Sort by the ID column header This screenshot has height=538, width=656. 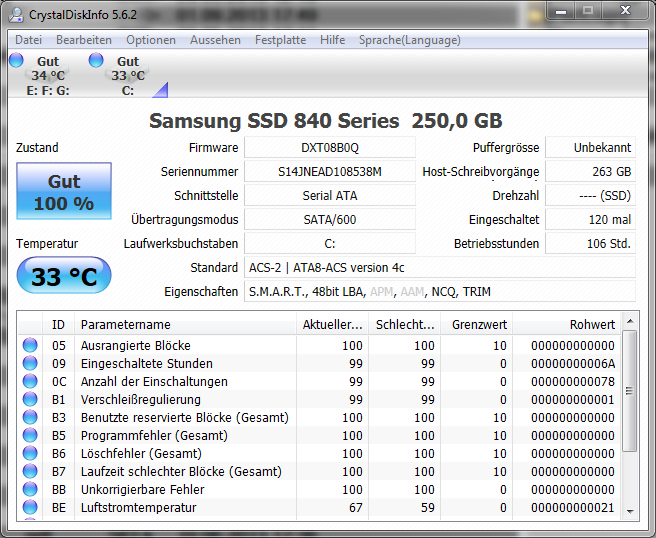pyautogui.click(x=58, y=325)
